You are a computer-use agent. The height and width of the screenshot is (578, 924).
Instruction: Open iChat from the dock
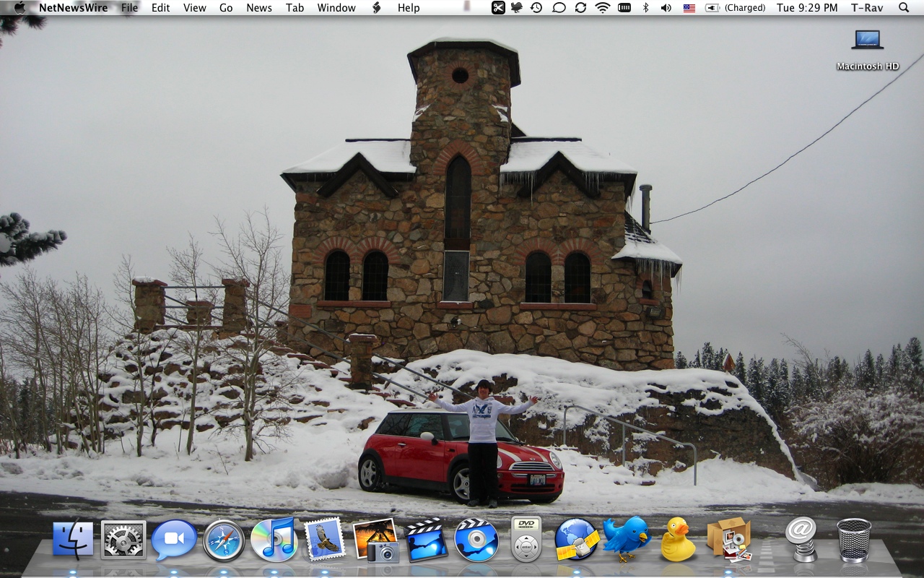(x=174, y=540)
